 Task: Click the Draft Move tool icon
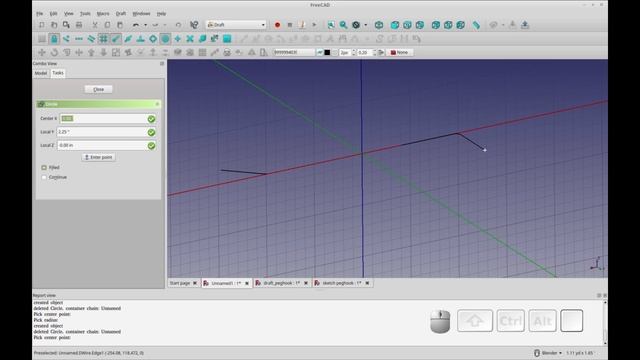point(42,52)
